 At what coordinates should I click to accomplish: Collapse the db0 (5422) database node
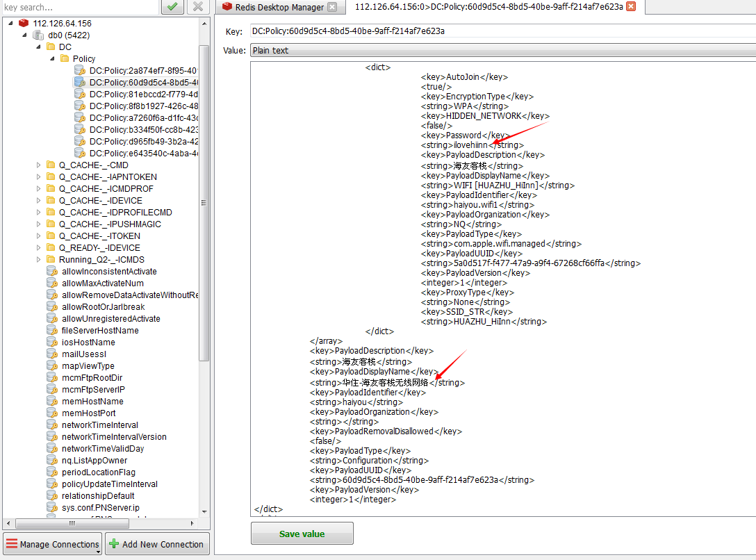pyautogui.click(x=24, y=35)
